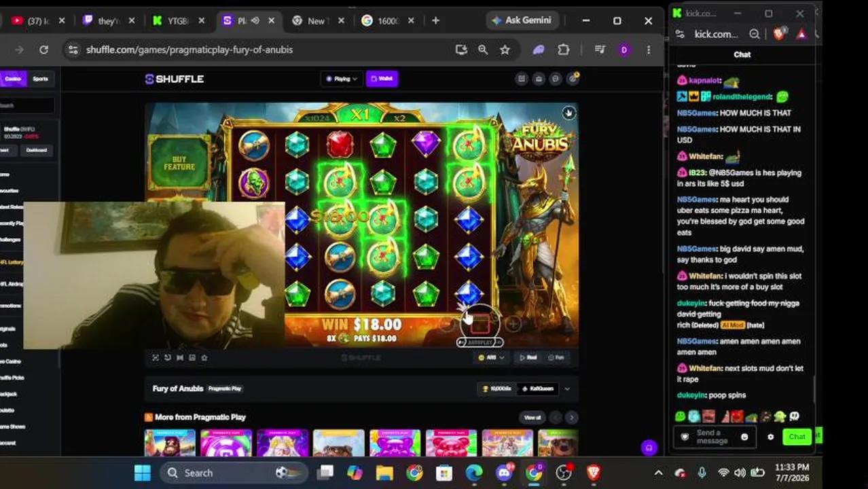Screen dimensions: 868x489
Task: Open the gift rewards icon in Shuffle header
Action: (539, 79)
